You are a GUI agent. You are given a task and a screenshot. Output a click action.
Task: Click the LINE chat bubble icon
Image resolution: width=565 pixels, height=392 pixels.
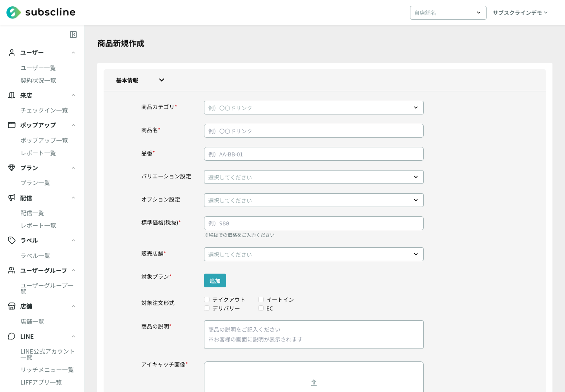tap(12, 336)
